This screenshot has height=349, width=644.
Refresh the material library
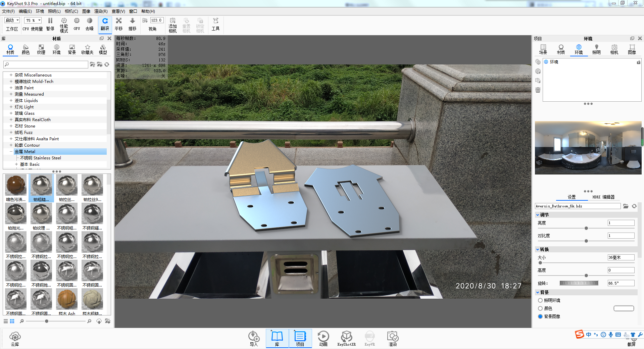pos(107,64)
